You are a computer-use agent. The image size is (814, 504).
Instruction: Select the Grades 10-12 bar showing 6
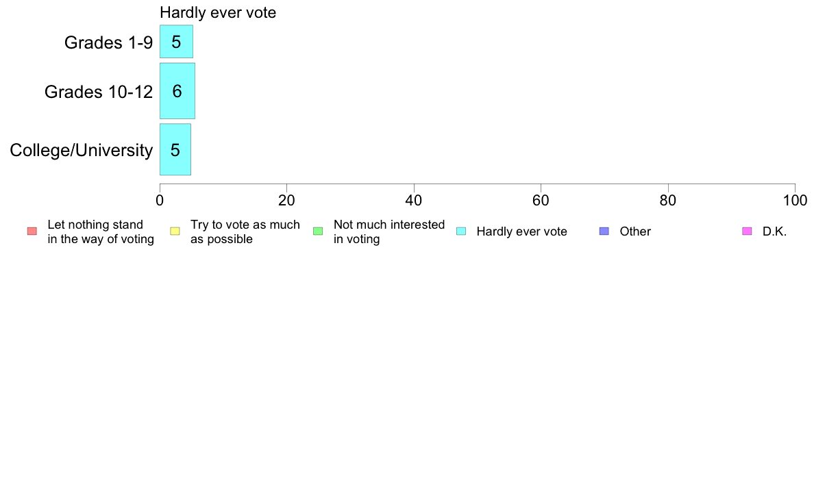click(x=177, y=91)
